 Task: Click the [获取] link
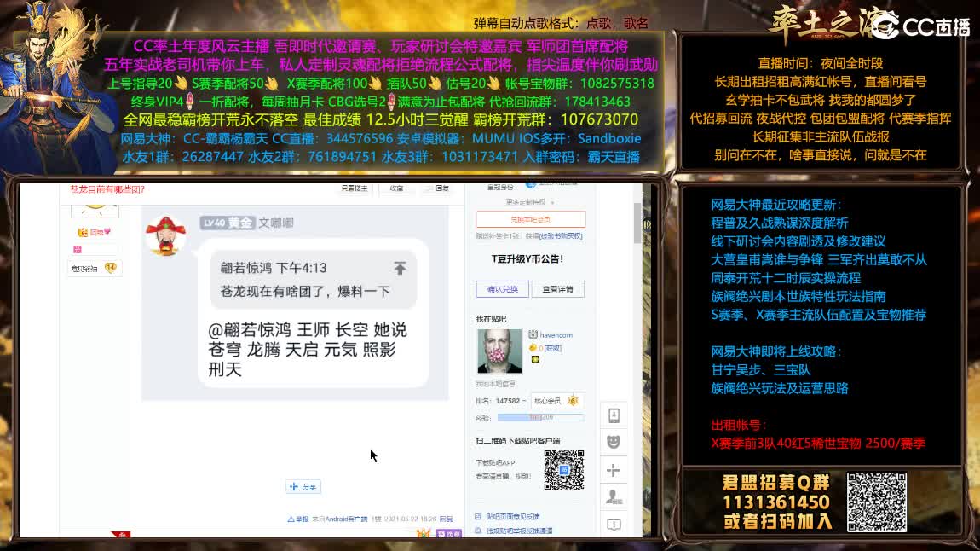tap(552, 348)
